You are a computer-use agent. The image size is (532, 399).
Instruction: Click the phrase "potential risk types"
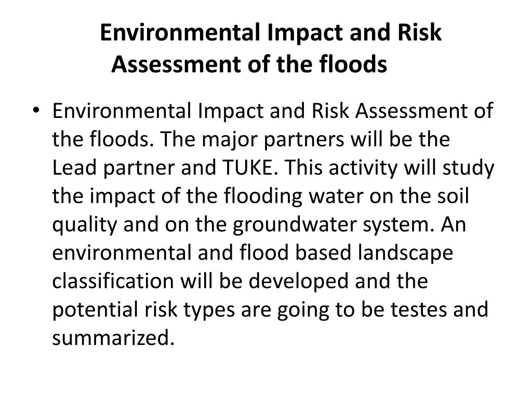[143, 311]
